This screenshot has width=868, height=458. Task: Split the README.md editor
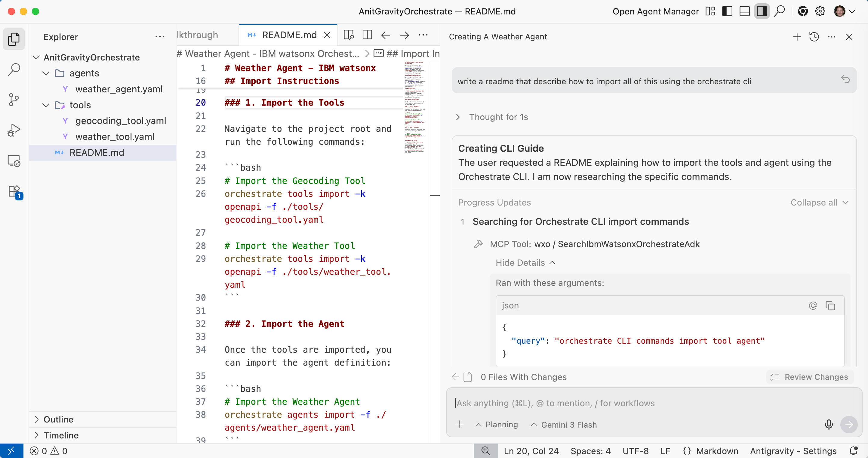pos(367,35)
